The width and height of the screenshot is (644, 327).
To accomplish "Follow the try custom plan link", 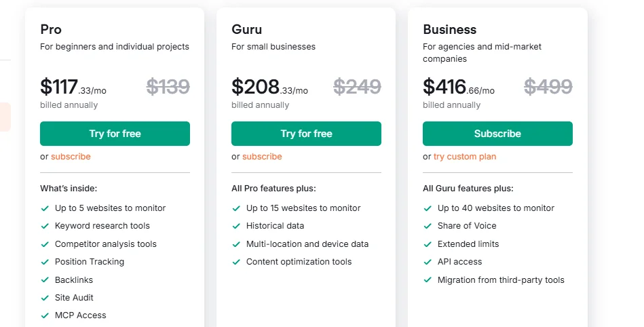I will 465,157.
